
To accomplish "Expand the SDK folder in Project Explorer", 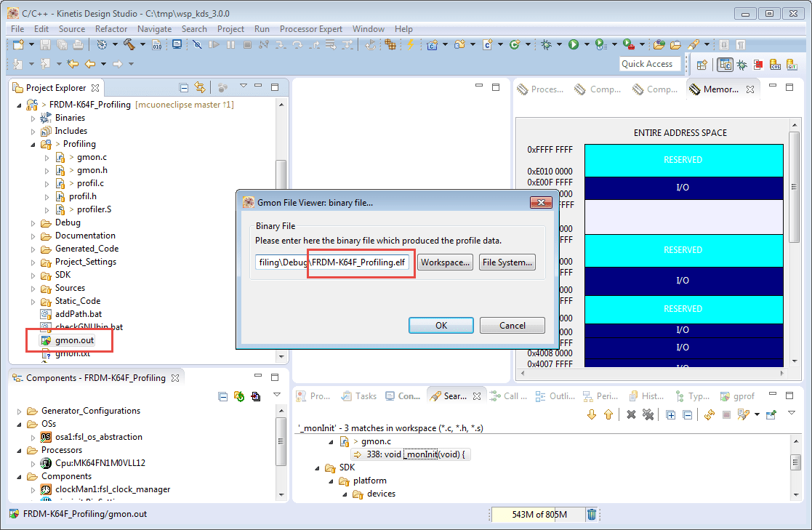I will [x=33, y=276].
